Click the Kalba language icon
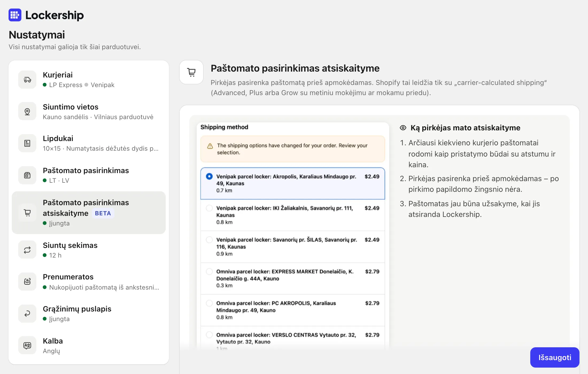This screenshot has height=374, width=588. coord(27,345)
